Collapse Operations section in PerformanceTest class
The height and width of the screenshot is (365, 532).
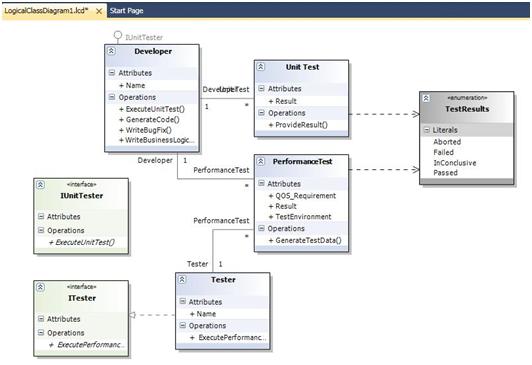click(x=261, y=228)
